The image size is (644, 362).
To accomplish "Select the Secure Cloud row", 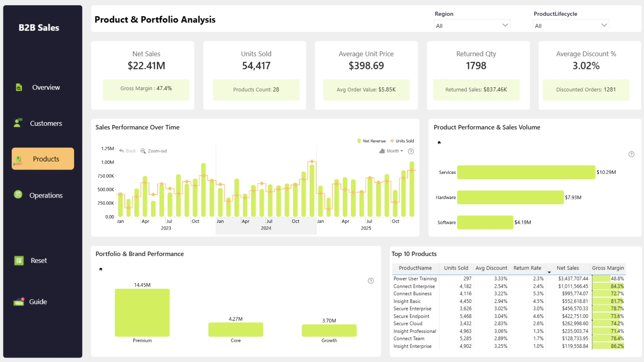I will (x=508, y=323).
